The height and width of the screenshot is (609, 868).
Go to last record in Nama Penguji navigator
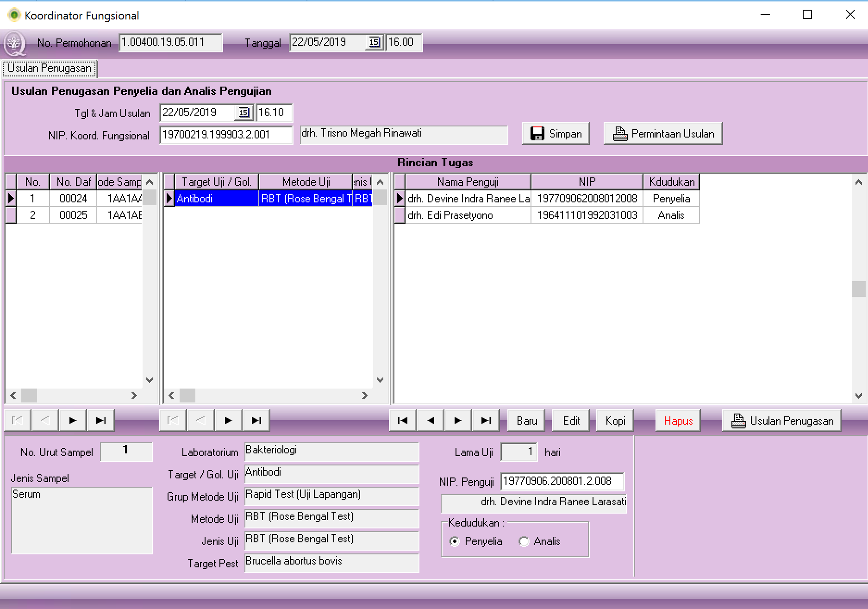(x=486, y=421)
